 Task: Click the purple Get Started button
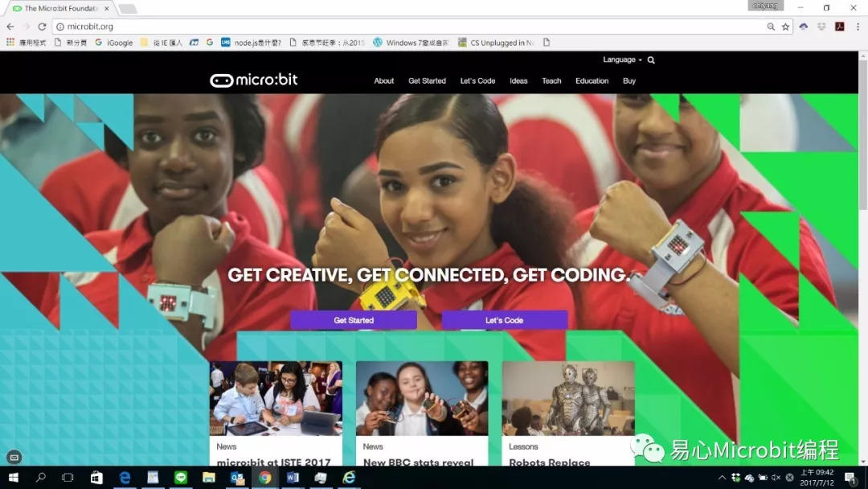[354, 320]
